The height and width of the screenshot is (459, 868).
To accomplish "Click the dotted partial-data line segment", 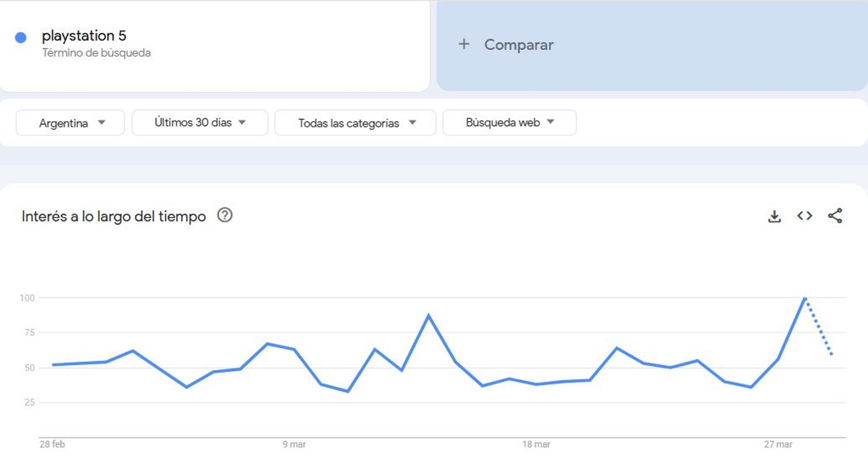I will point(819,327).
